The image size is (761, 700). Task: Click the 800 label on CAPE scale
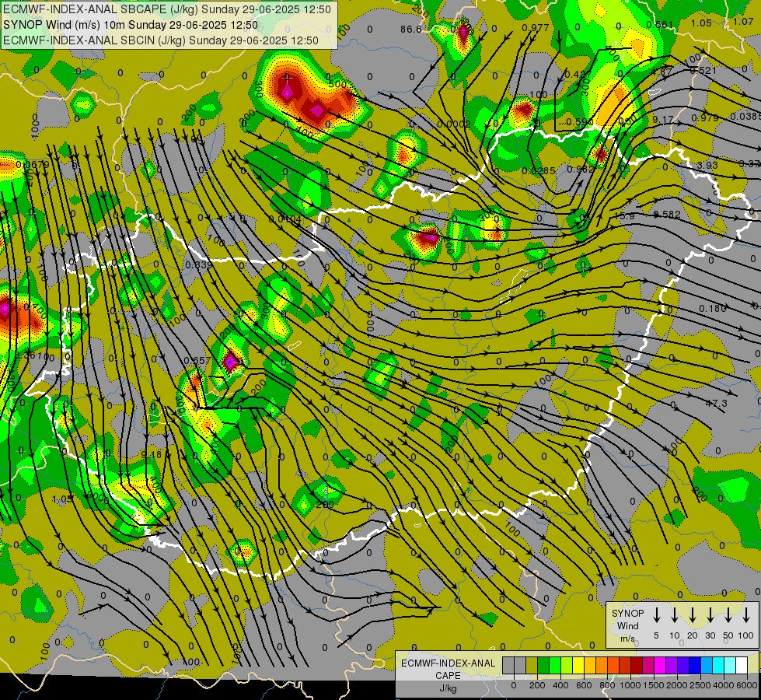coord(607,685)
